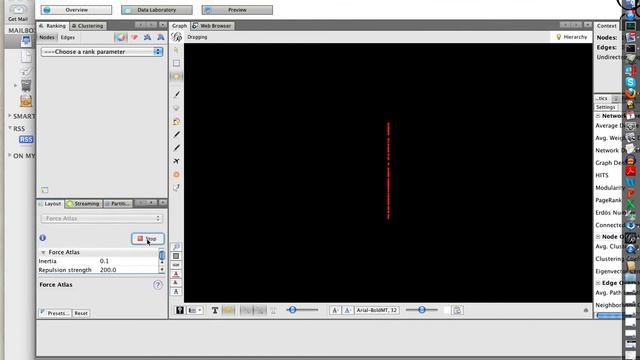
Task: Switch to the Layout tab
Action: click(x=50, y=203)
